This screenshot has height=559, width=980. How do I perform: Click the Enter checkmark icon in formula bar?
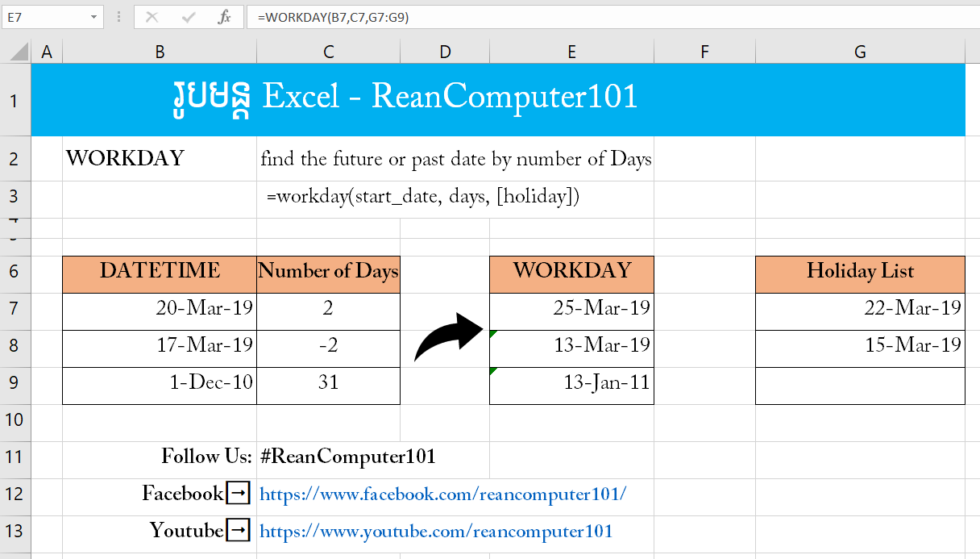[x=189, y=17]
